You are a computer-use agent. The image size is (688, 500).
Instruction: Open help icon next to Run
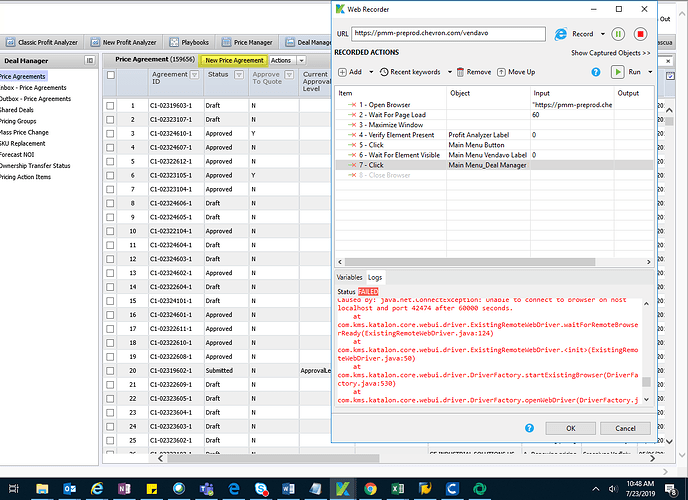coord(595,72)
